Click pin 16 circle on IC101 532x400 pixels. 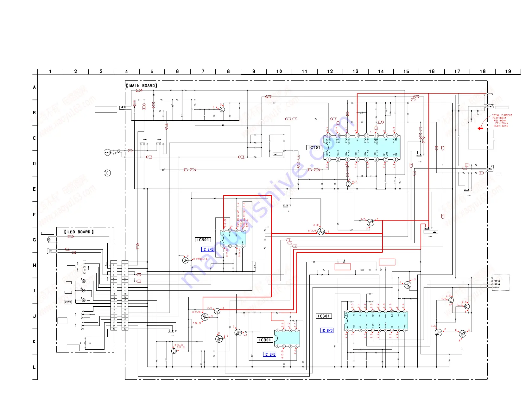click(328, 136)
